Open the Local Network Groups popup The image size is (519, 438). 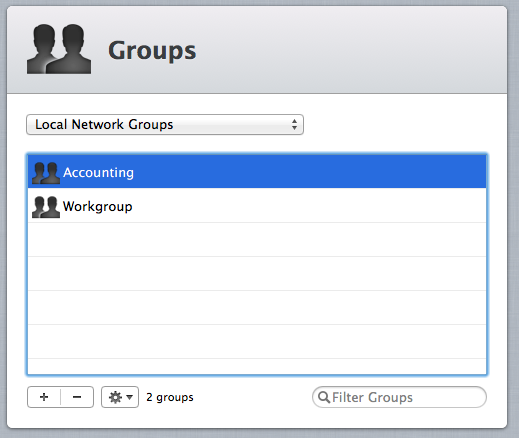[x=165, y=125]
